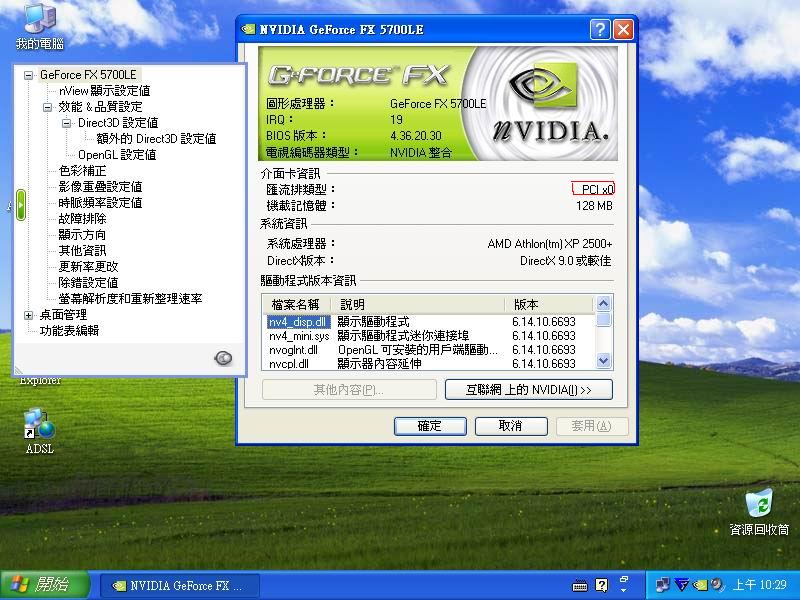Viewport: 800px width, 600px height.
Task: Collapse the GeForce FX 5700LE tree root
Action: point(29,75)
